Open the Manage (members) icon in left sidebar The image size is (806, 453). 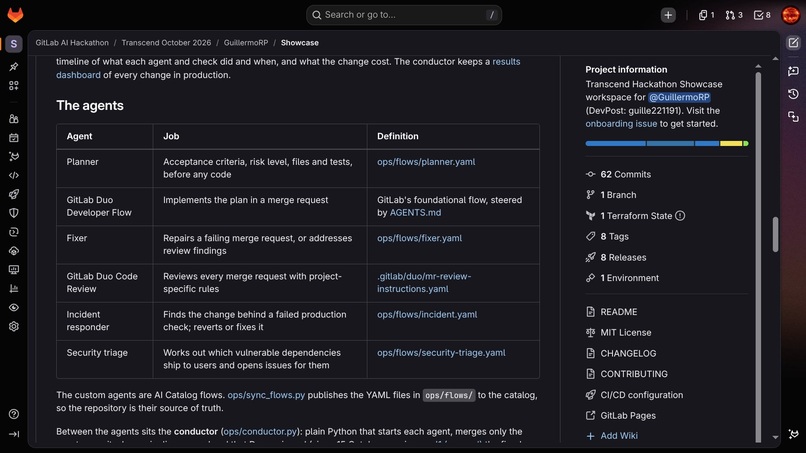click(14, 119)
